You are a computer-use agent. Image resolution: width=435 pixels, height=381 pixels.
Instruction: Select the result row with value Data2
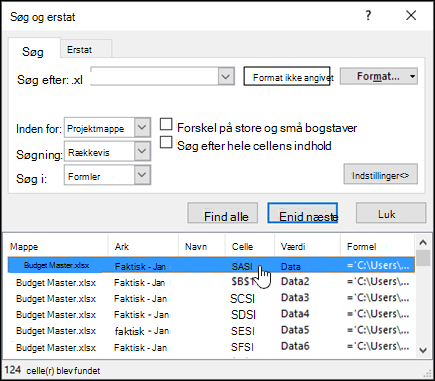coord(211,282)
